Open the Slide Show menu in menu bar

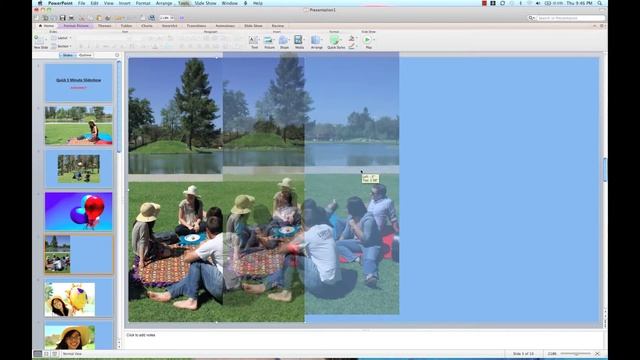click(x=205, y=3)
